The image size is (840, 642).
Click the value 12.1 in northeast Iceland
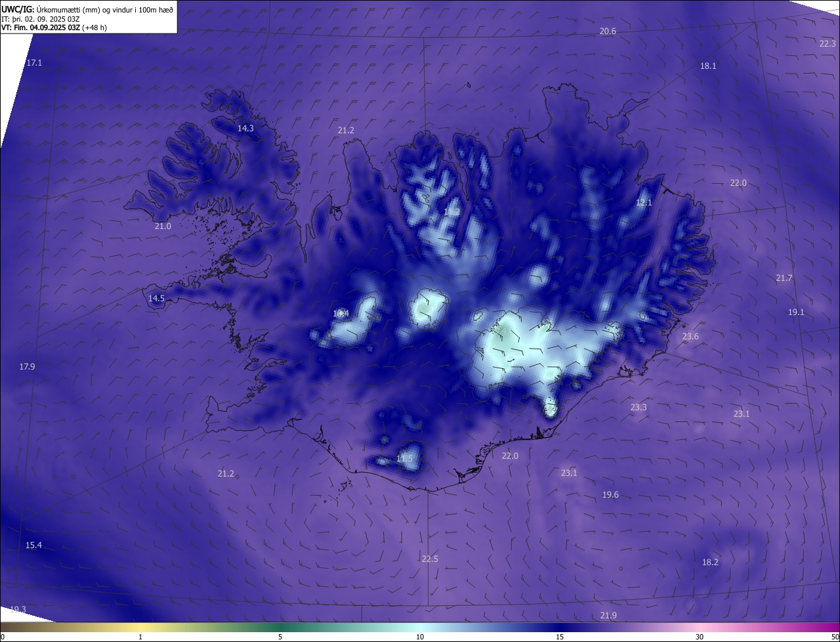click(644, 202)
